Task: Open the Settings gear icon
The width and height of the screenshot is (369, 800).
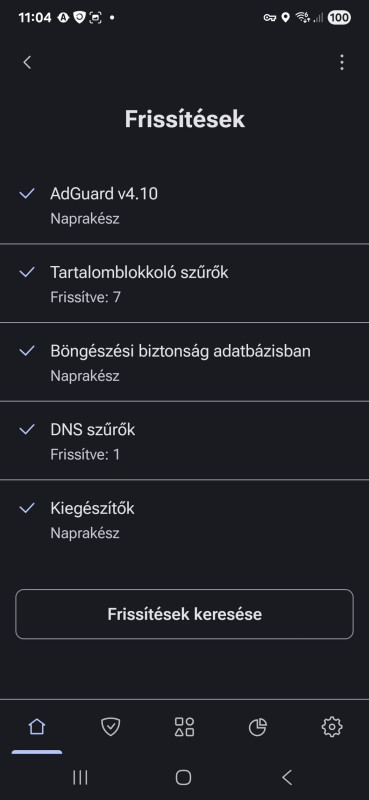Action: (x=332, y=727)
